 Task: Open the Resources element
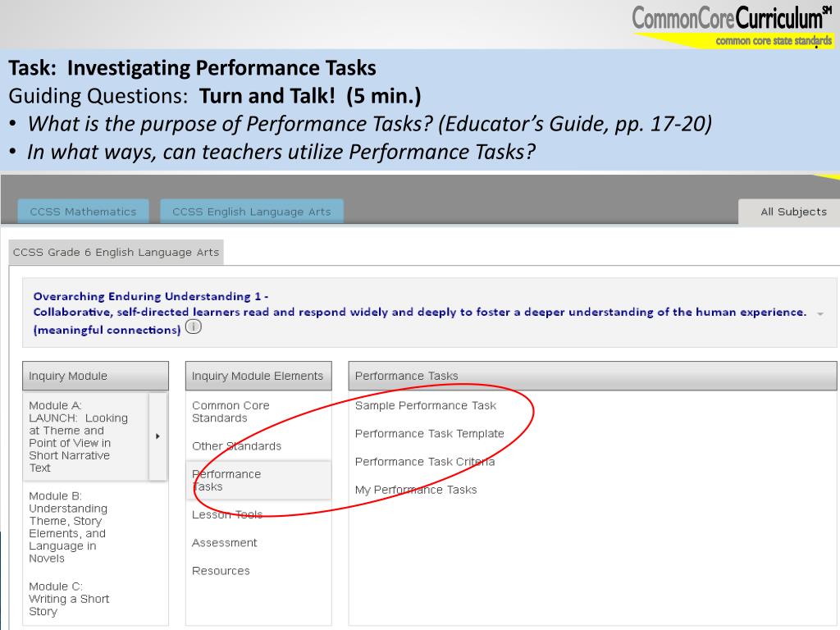221,571
